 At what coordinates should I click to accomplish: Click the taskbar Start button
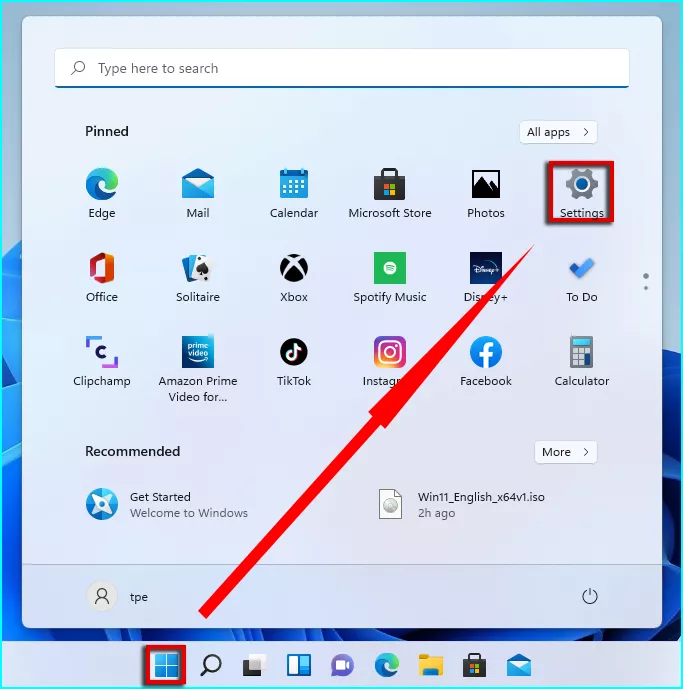point(166,665)
